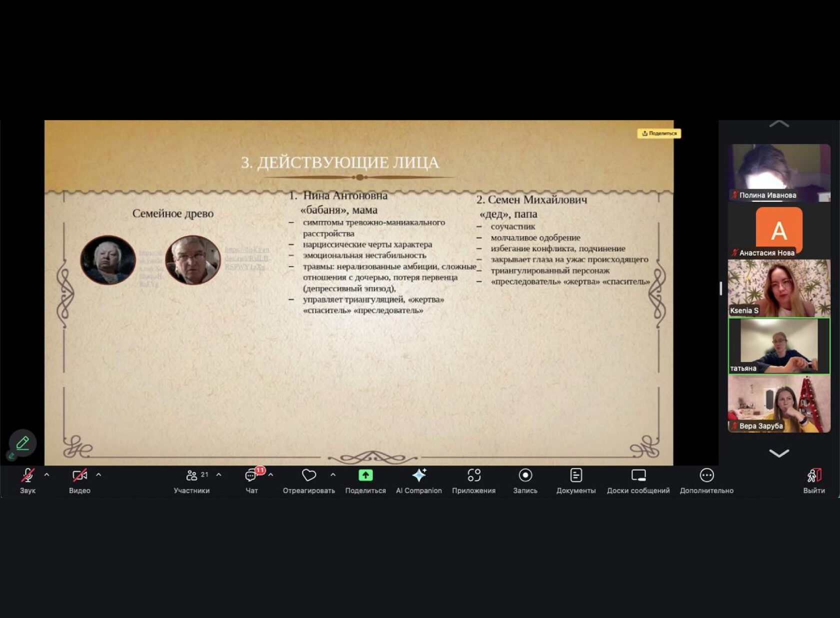This screenshot has height=618, width=840.
Task: Click the text молчаливое одобрение
Action: coord(535,237)
